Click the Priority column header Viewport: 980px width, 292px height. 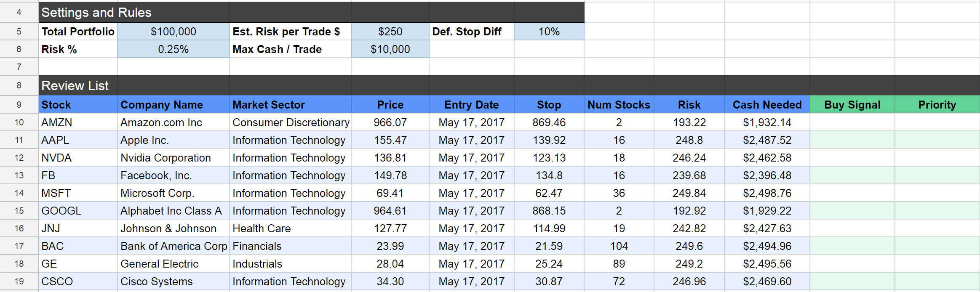point(937,105)
